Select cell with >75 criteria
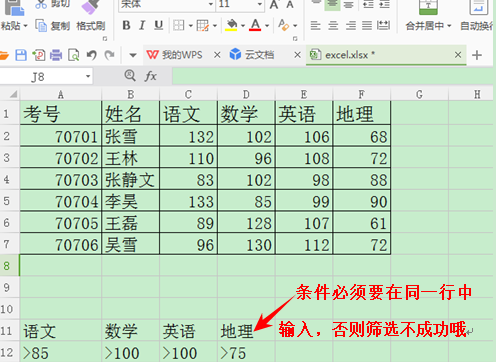The image size is (496, 362). point(246,353)
